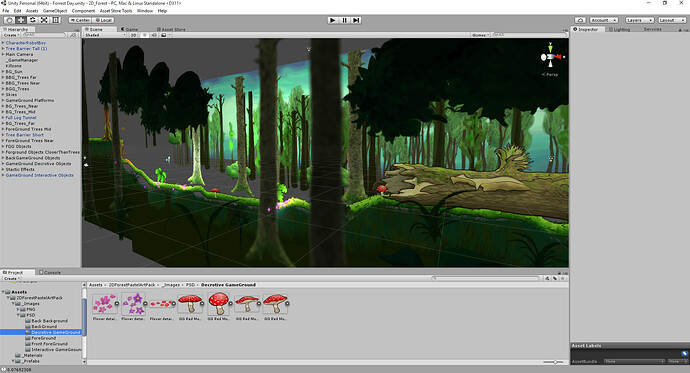Switch to the Game tab
This screenshot has width=690, height=373.
[130, 29]
